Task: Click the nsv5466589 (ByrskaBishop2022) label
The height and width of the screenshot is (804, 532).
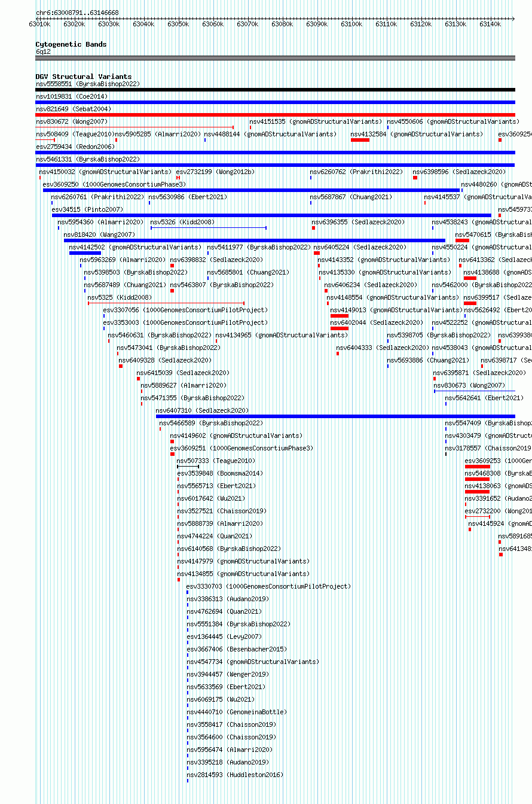Action: coord(211,423)
